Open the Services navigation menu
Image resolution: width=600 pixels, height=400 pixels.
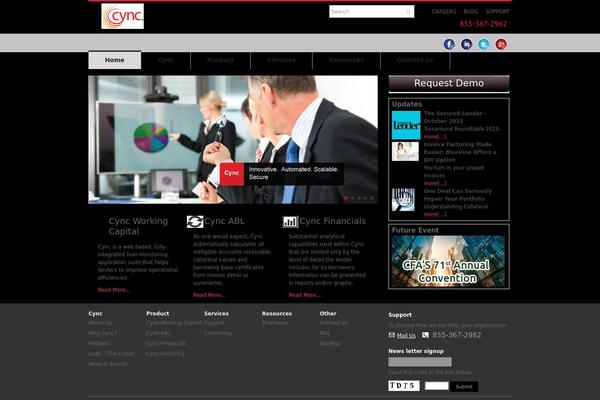point(281,60)
